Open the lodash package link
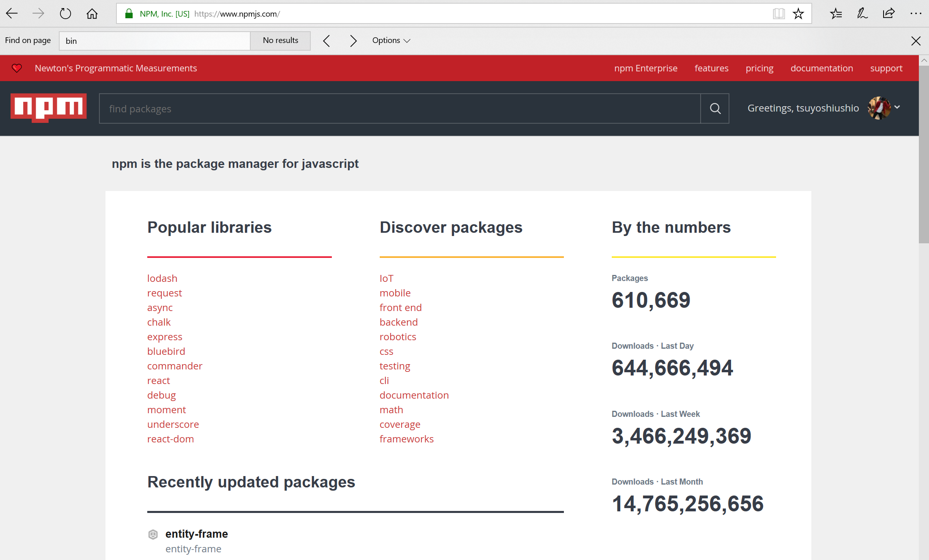The width and height of the screenshot is (929, 560). pyautogui.click(x=162, y=278)
